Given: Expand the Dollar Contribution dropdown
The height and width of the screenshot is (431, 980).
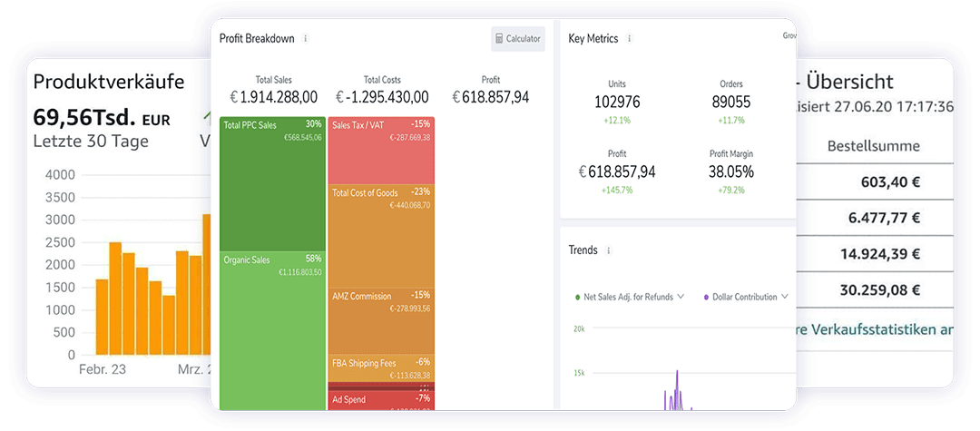Looking at the screenshot, I should click(784, 297).
